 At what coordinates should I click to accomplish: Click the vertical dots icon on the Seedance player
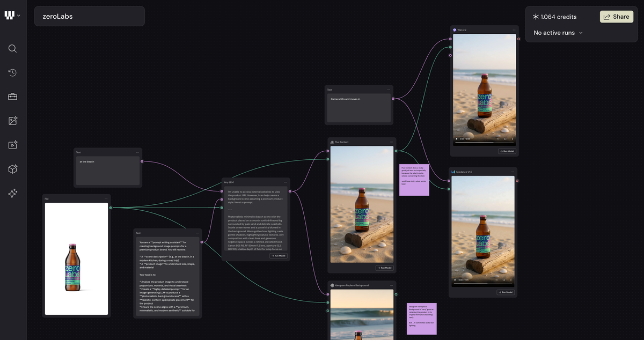click(x=511, y=280)
